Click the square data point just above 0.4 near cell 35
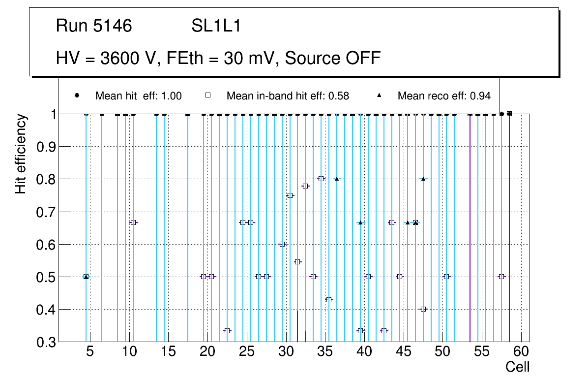588x380 pixels. click(329, 300)
